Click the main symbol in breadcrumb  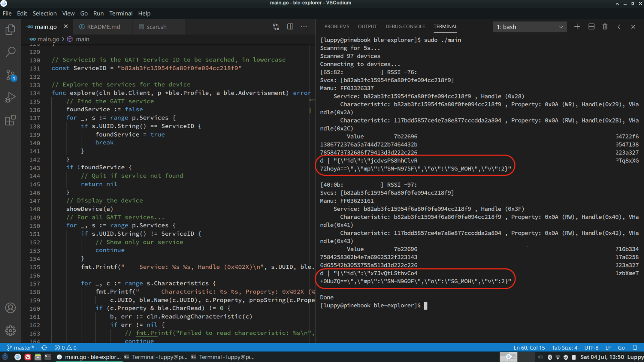click(x=82, y=39)
